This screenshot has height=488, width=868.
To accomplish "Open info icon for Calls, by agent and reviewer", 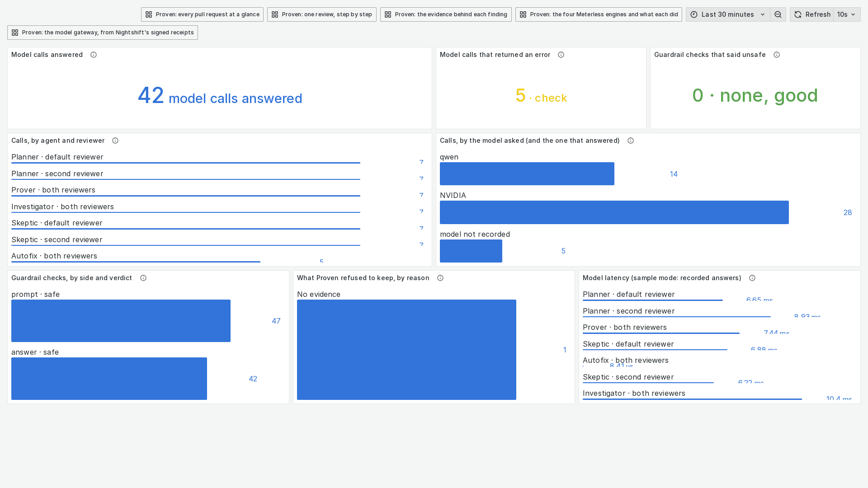I will 115,141.
